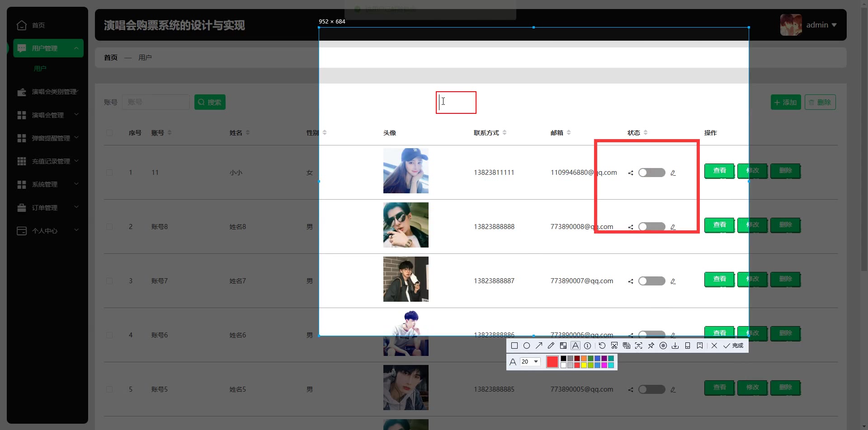Pick the black color swatch

click(x=563, y=359)
